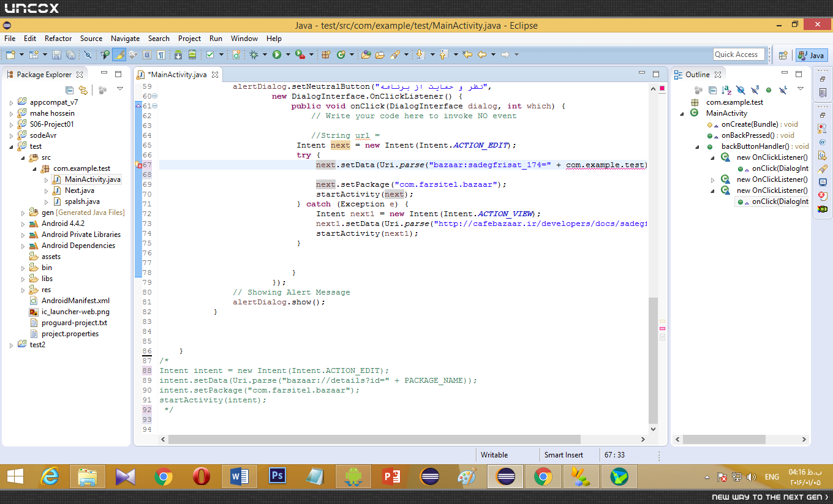The image size is (833, 504).
Task: Click Collapse All in Outline toolbar
Action: pyautogui.click(x=712, y=90)
